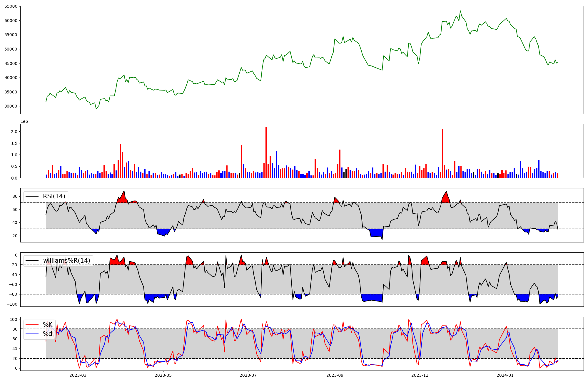588x382 pixels.
Task: Click the %K legend entry
Action: 48,325
